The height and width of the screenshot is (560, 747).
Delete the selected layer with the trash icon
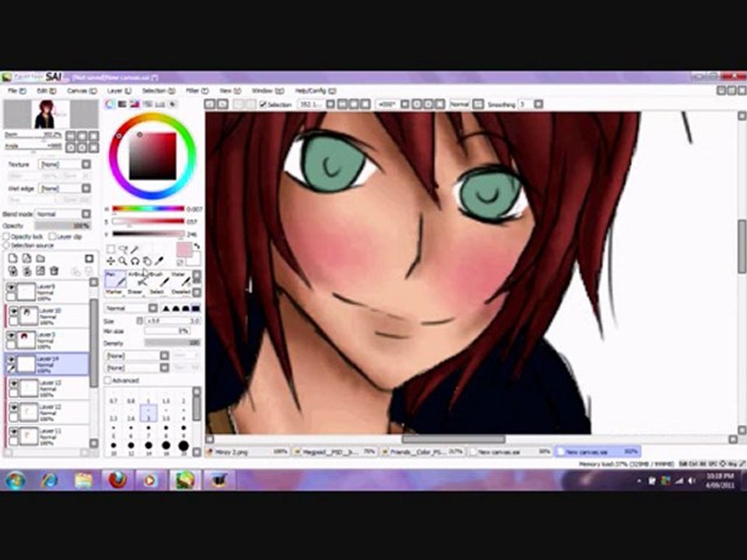click(54, 271)
